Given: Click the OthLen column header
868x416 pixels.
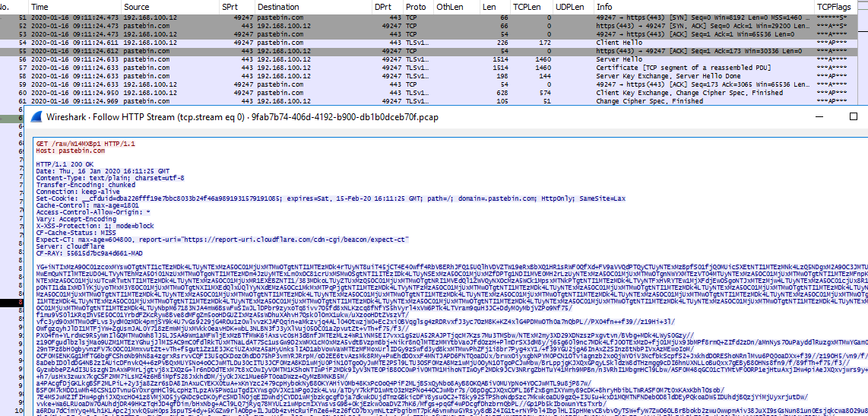Looking at the screenshot, I should (x=456, y=7).
